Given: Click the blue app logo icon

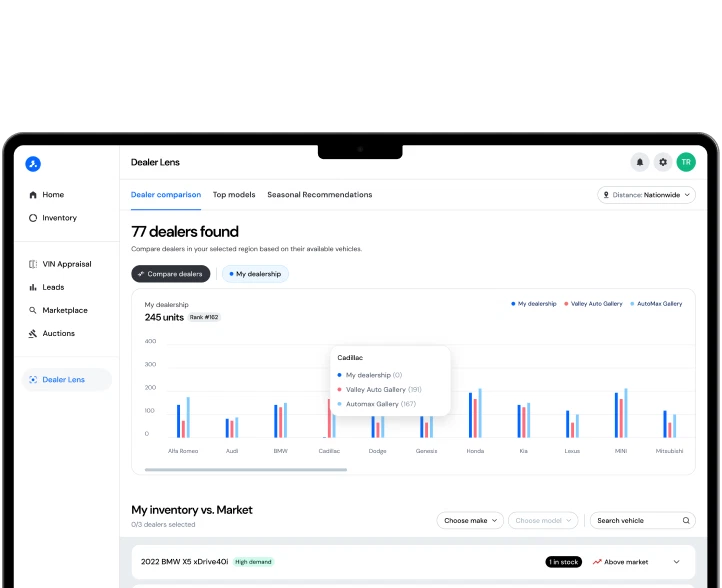Looking at the screenshot, I should coord(33,163).
